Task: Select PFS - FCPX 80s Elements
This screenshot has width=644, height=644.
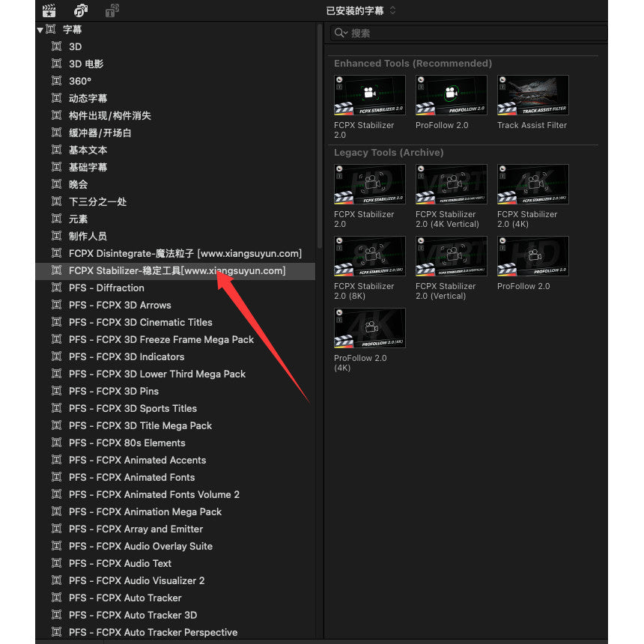Action: click(175, 443)
